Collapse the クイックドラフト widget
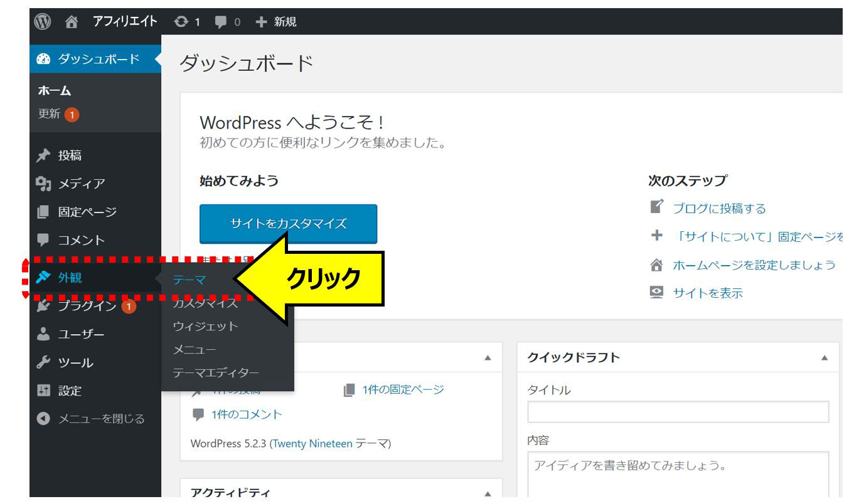 coord(824,358)
